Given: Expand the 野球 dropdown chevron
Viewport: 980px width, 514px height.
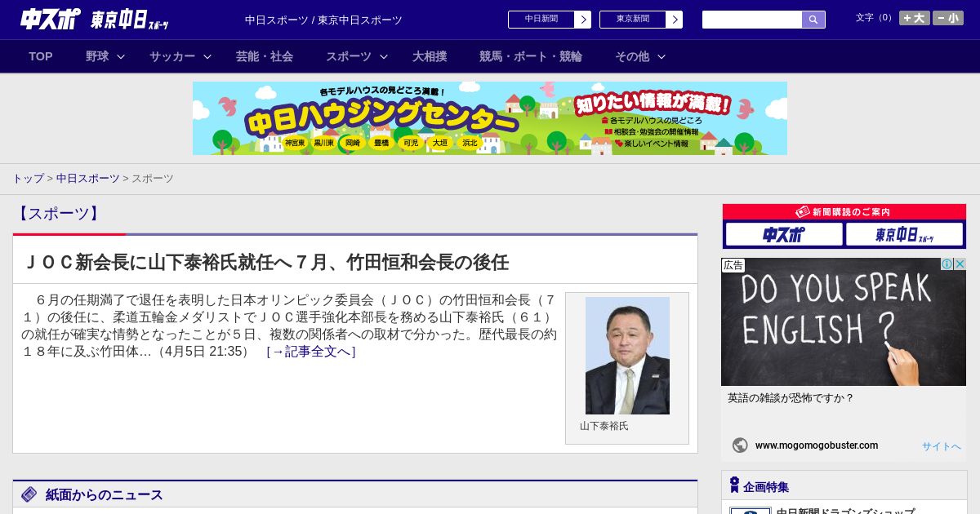Looking at the screenshot, I should [121, 56].
